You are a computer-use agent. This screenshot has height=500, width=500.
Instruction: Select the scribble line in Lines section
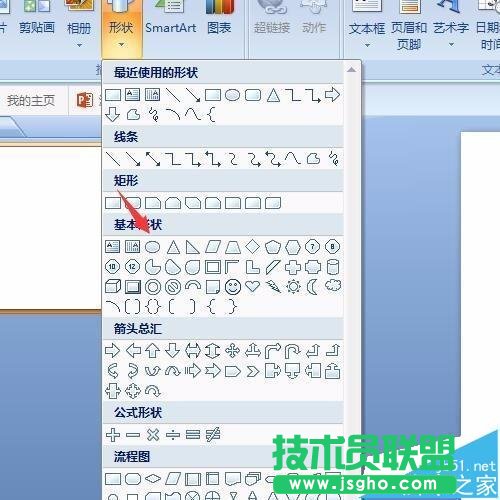333,159
